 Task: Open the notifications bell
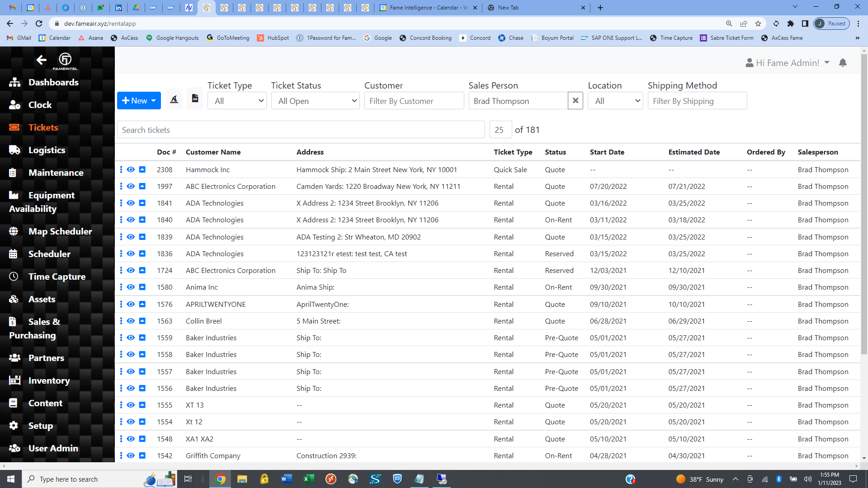click(x=843, y=63)
